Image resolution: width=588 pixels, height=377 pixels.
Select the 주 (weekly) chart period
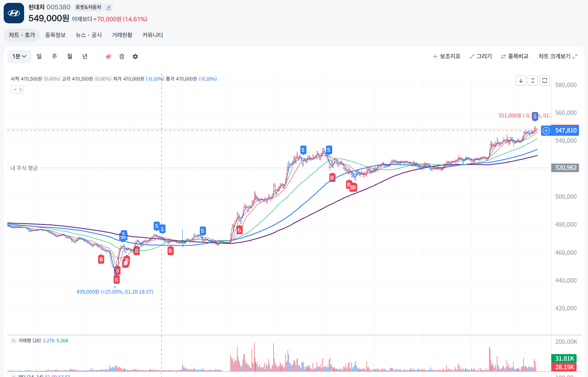pos(54,56)
